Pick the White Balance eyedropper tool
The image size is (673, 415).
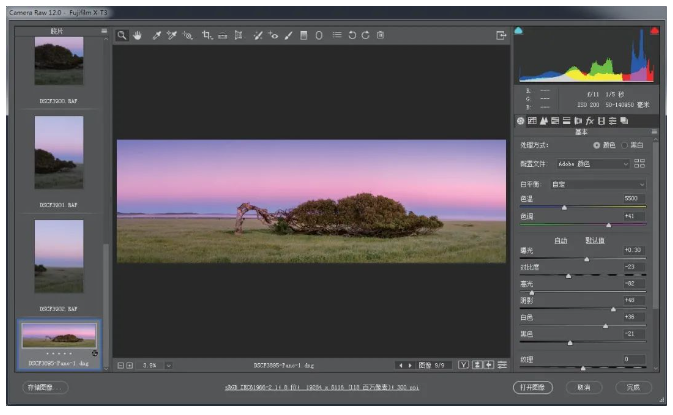tap(156, 35)
